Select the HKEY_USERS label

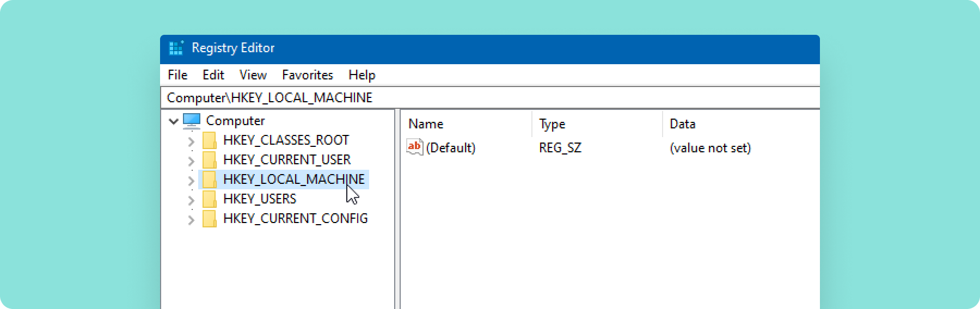pos(260,199)
